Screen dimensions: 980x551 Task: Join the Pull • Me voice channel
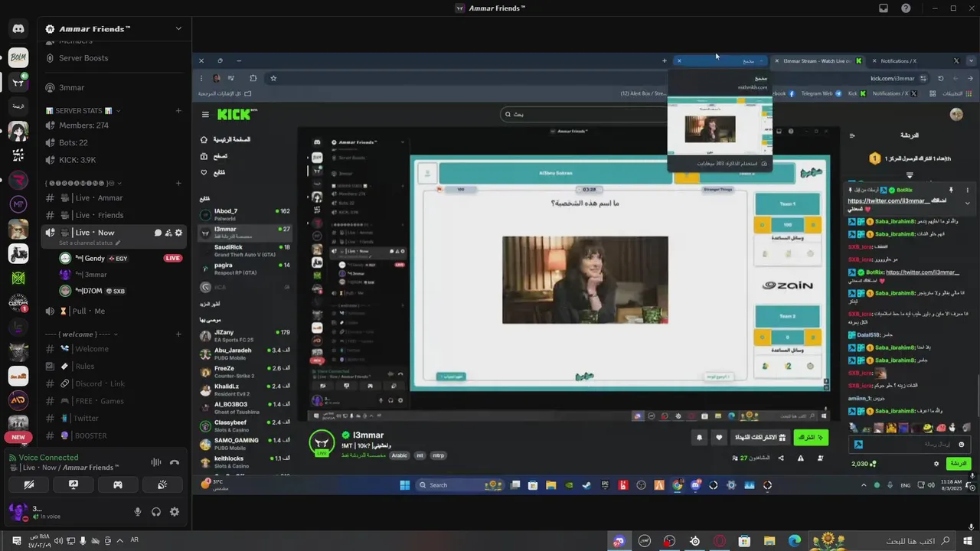[89, 311]
